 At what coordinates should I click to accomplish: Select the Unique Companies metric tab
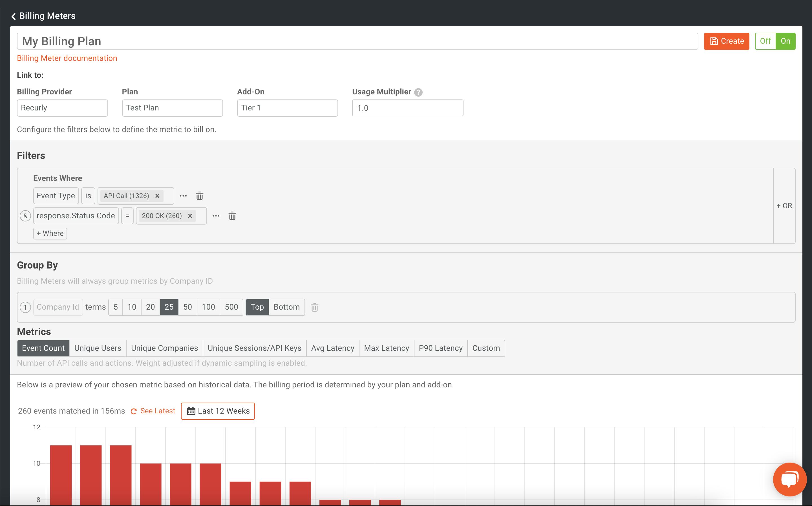coord(164,349)
